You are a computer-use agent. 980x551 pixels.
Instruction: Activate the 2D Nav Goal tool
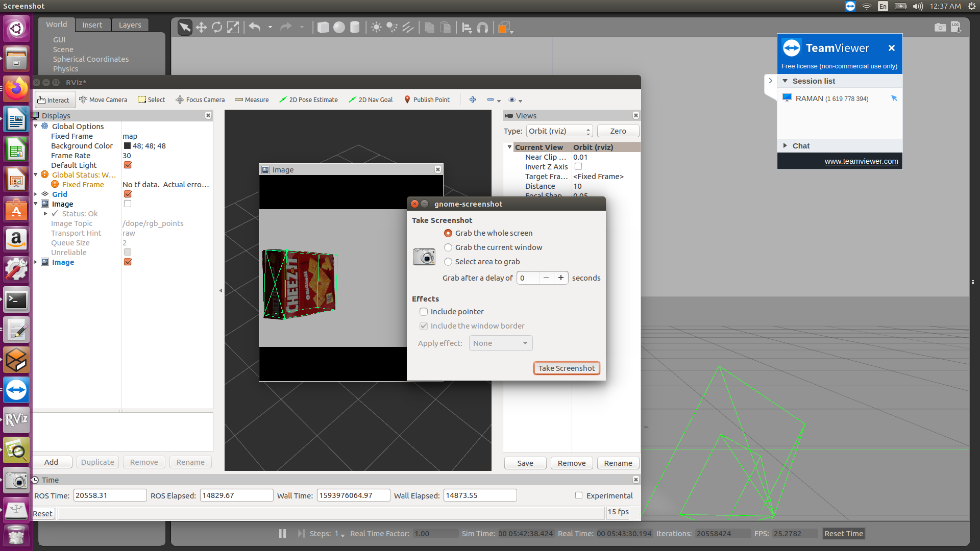click(x=371, y=99)
